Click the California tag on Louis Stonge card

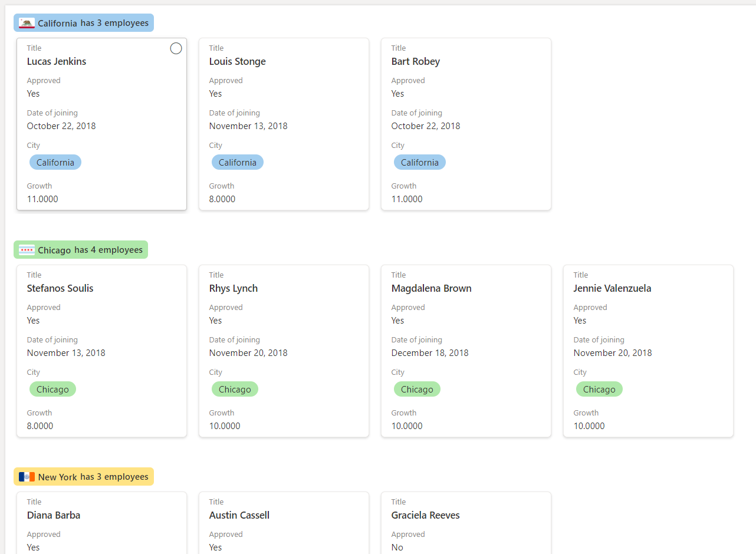tap(238, 162)
